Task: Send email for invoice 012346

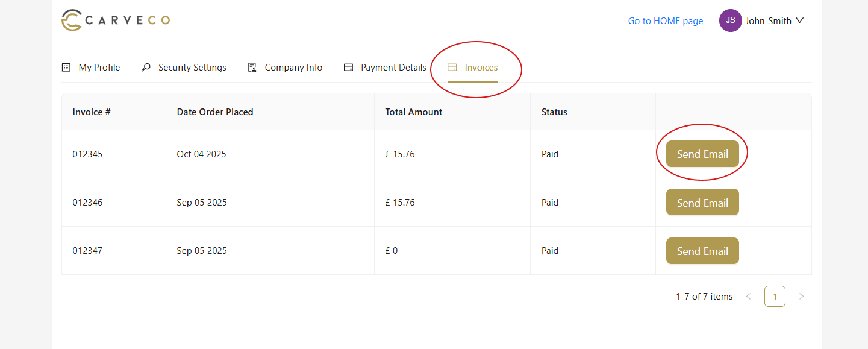Action: tap(702, 203)
